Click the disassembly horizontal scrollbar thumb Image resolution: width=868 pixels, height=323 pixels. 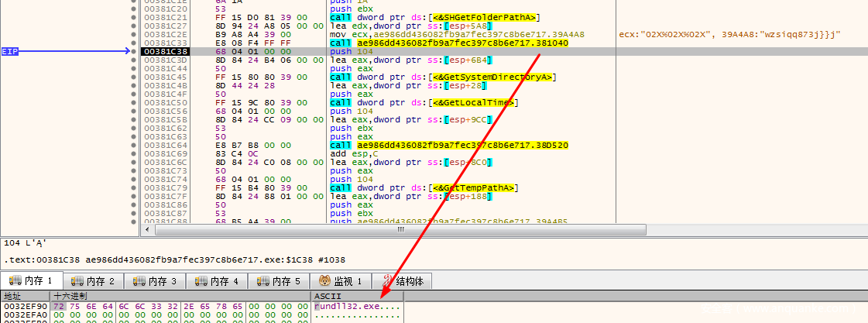400,230
